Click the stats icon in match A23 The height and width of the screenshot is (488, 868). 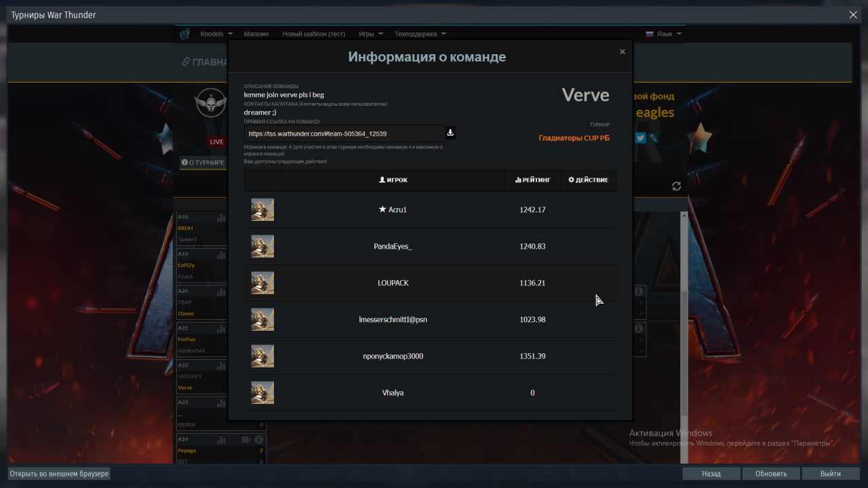point(221,403)
